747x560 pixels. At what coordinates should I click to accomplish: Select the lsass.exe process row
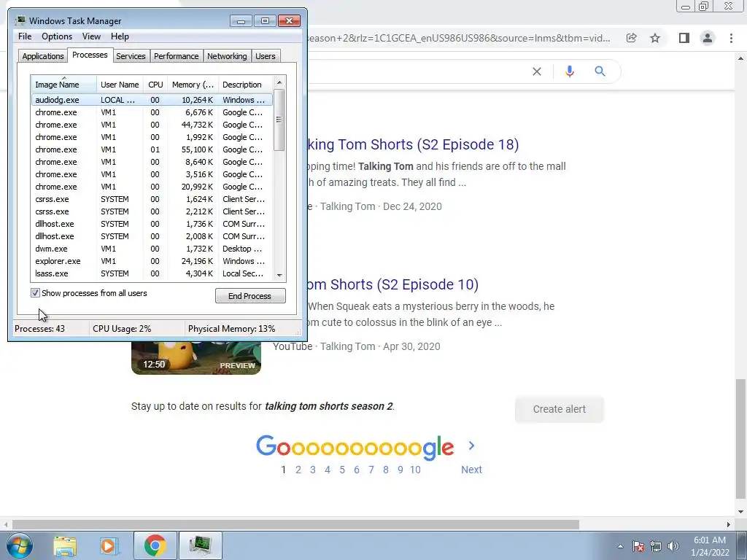pos(152,273)
